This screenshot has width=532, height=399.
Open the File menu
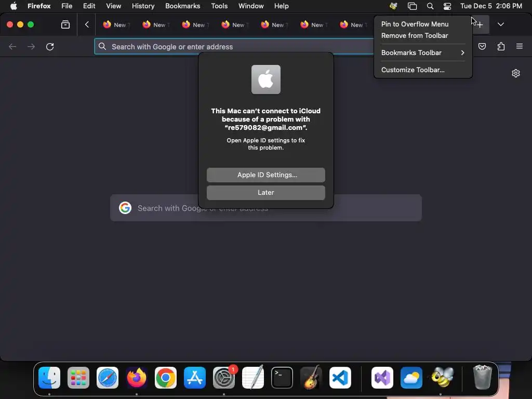click(x=67, y=6)
